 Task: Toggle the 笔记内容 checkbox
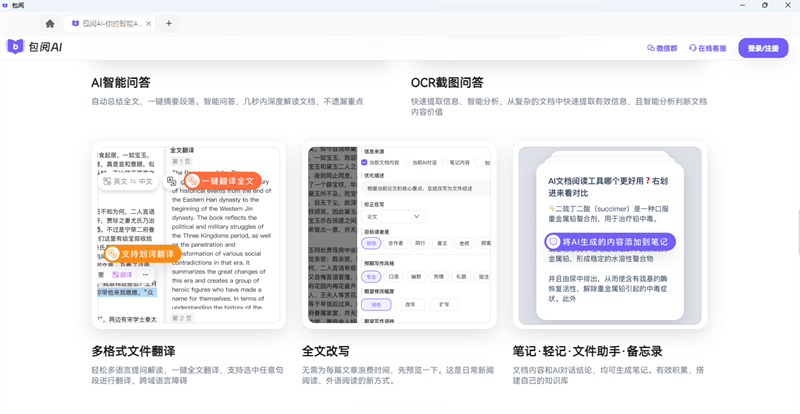tap(445, 162)
